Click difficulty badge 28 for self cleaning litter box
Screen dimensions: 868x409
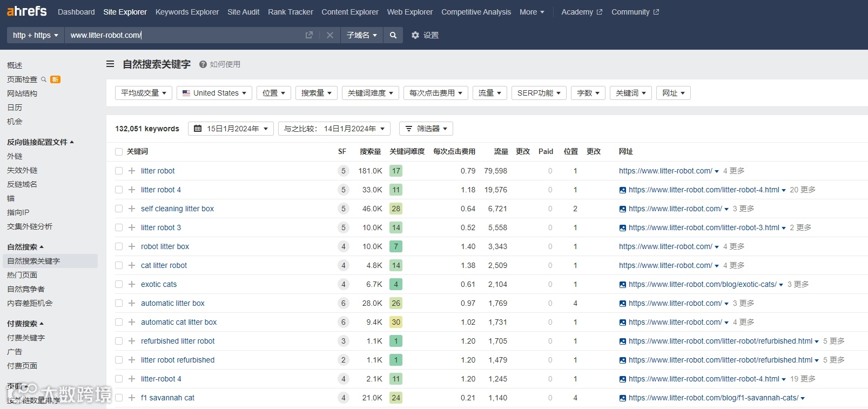pos(396,209)
